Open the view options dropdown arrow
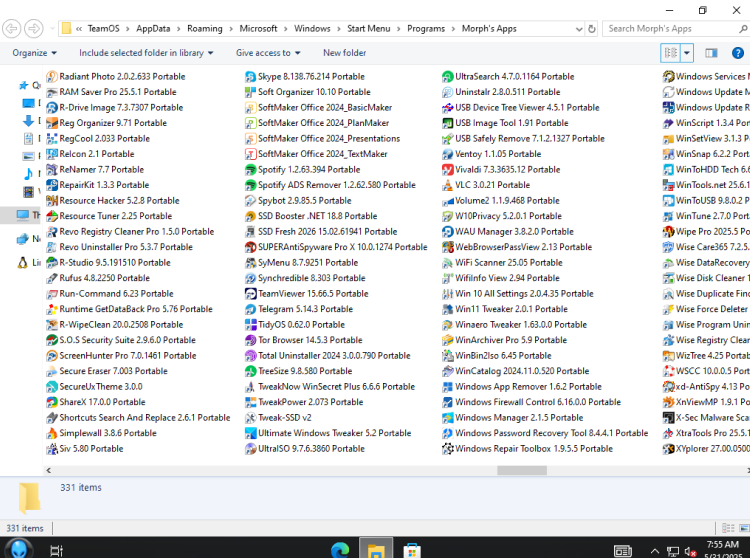750x558 pixels. coord(687,53)
